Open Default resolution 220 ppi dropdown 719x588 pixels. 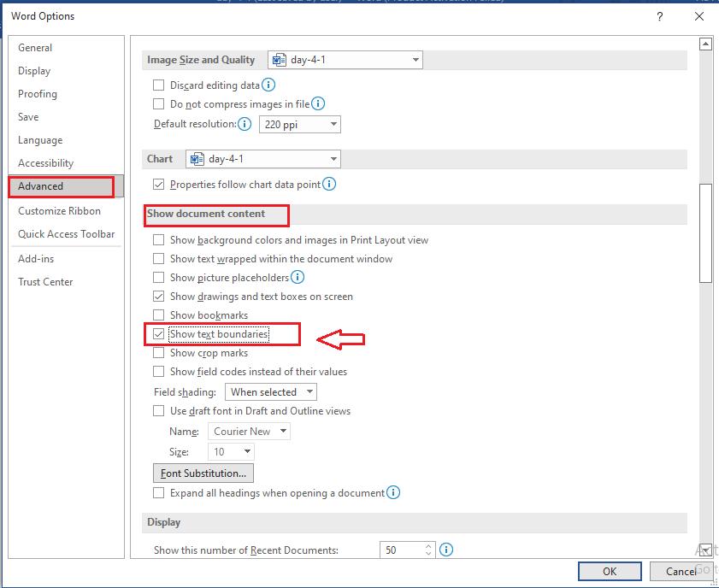click(300, 124)
